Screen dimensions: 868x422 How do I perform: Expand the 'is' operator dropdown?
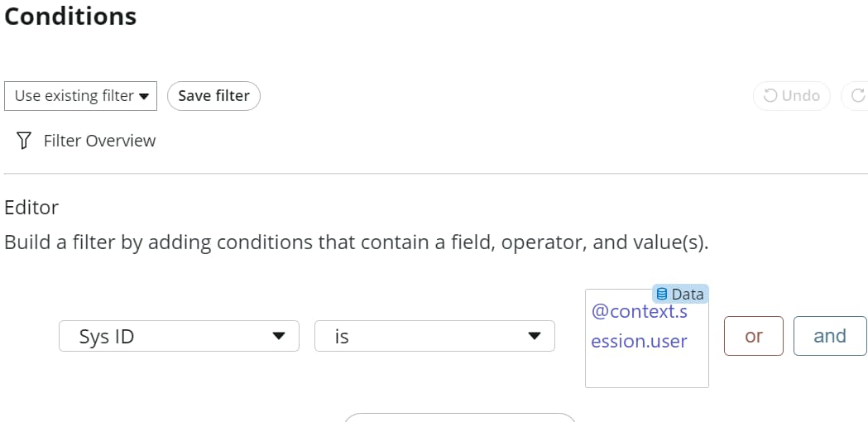434,336
